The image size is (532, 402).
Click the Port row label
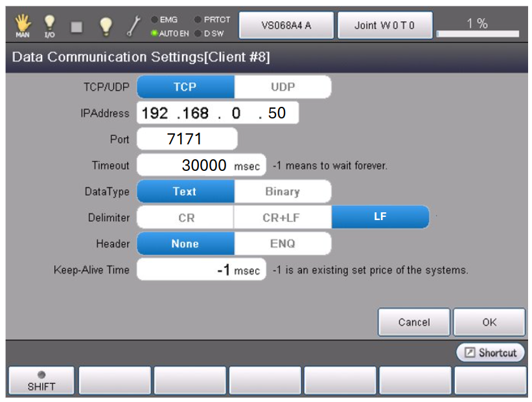pos(119,139)
